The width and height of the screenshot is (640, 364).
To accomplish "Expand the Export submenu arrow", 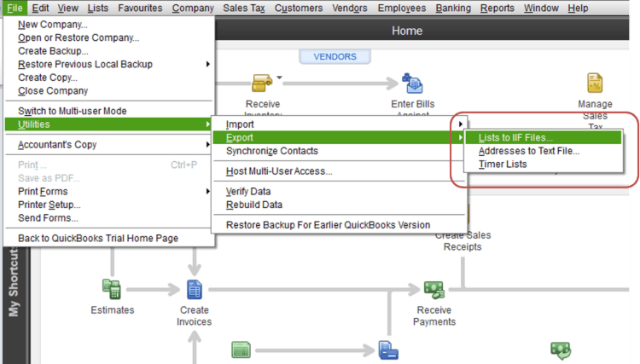I will pos(461,137).
